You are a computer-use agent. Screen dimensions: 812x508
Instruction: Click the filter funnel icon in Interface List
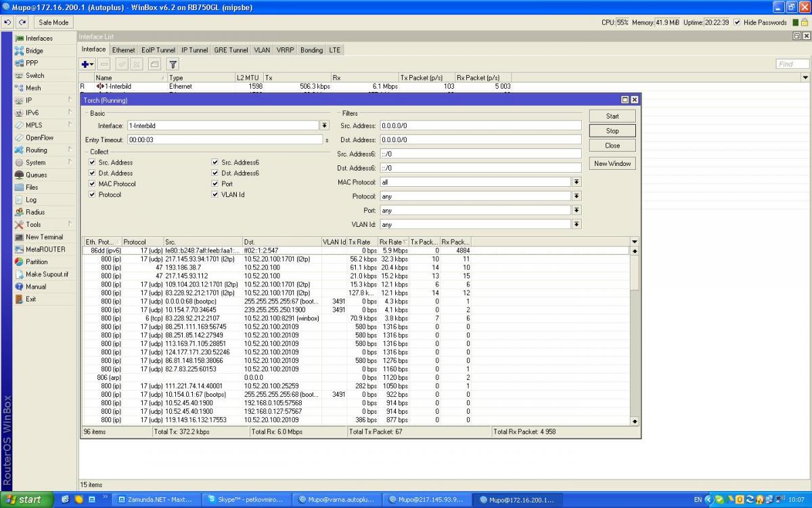point(173,64)
